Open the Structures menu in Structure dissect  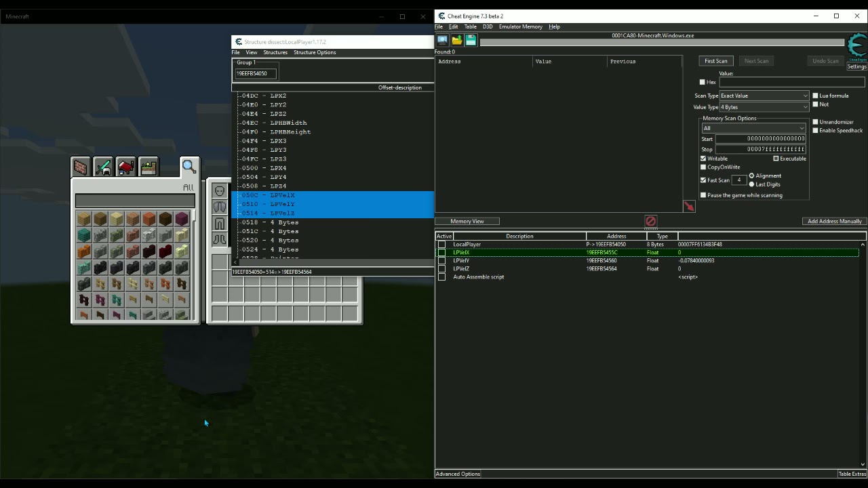point(275,52)
